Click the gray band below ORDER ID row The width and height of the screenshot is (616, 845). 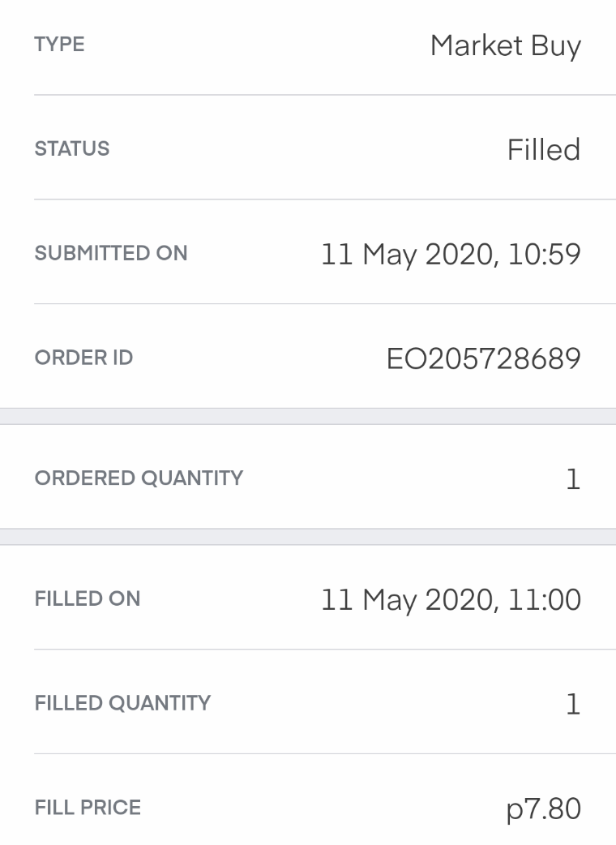pyautogui.click(x=308, y=416)
